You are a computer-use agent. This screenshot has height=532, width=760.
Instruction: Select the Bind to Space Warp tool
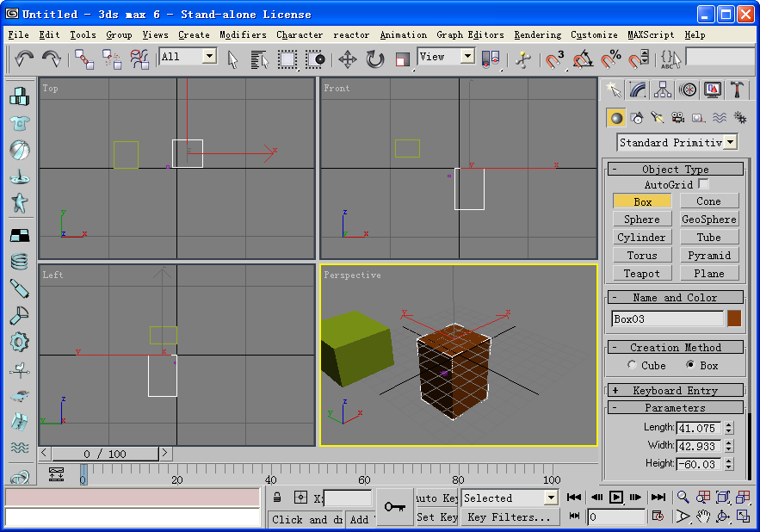pos(139,59)
